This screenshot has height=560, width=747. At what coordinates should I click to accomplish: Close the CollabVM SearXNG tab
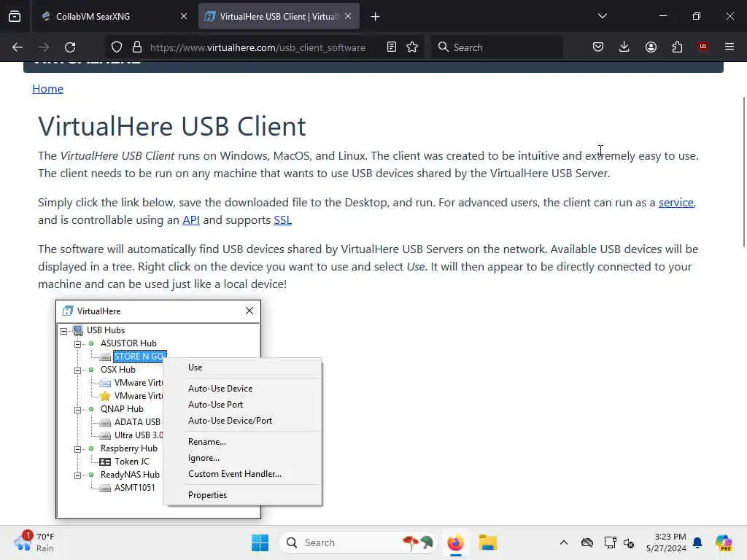(184, 17)
